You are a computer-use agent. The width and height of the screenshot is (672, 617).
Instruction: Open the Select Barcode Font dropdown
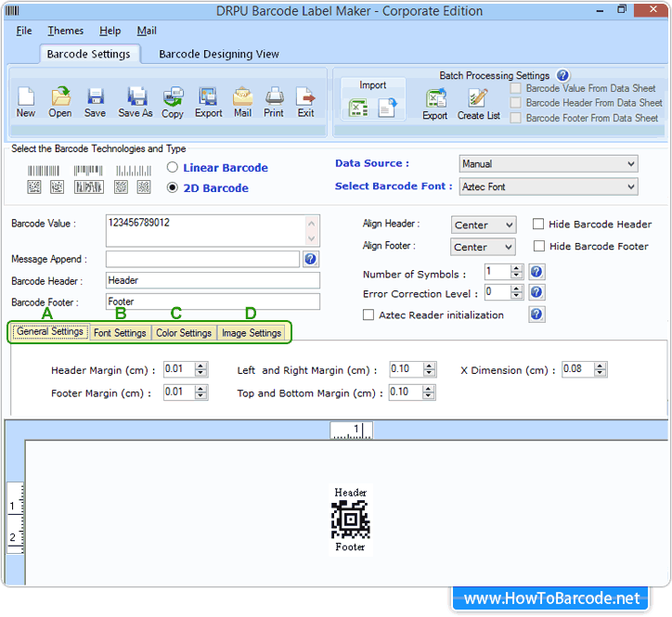coord(549,186)
